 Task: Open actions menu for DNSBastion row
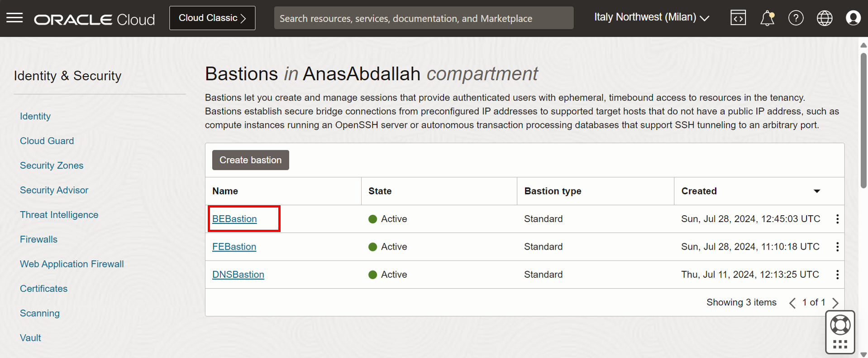pos(837,275)
